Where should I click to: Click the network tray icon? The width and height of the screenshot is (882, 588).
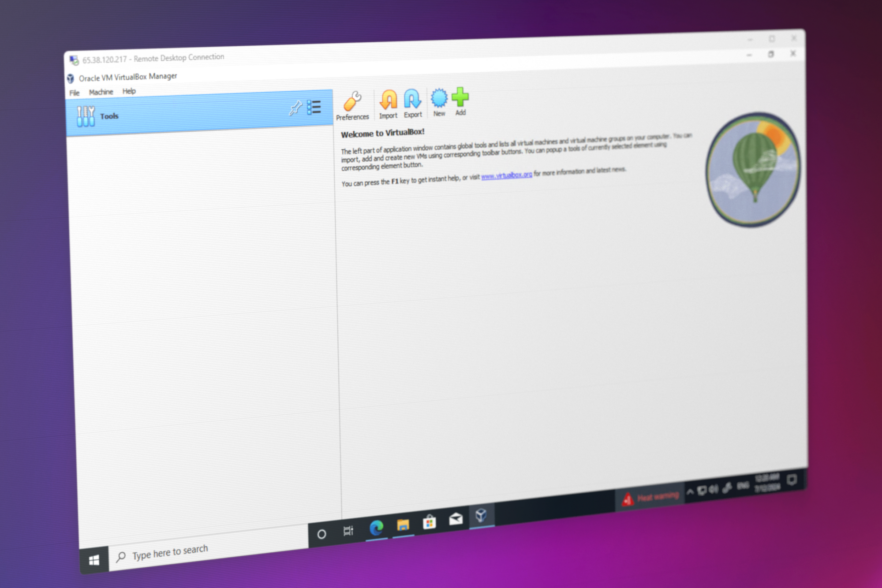pos(702,490)
